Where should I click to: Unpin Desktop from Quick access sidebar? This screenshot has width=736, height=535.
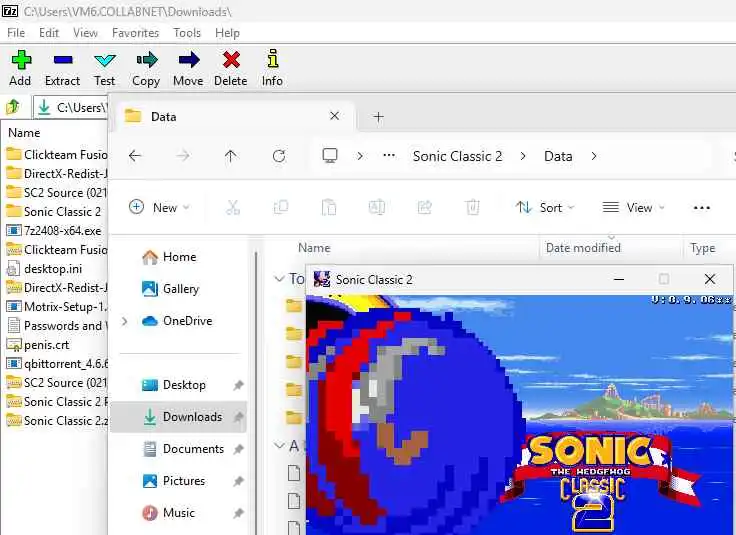tap(238, 385)
